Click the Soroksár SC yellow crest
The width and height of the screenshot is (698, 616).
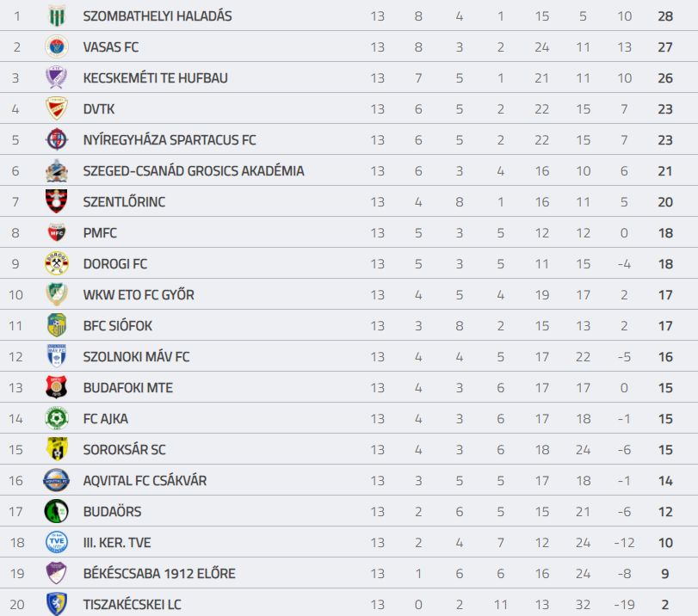coord(57,449)
